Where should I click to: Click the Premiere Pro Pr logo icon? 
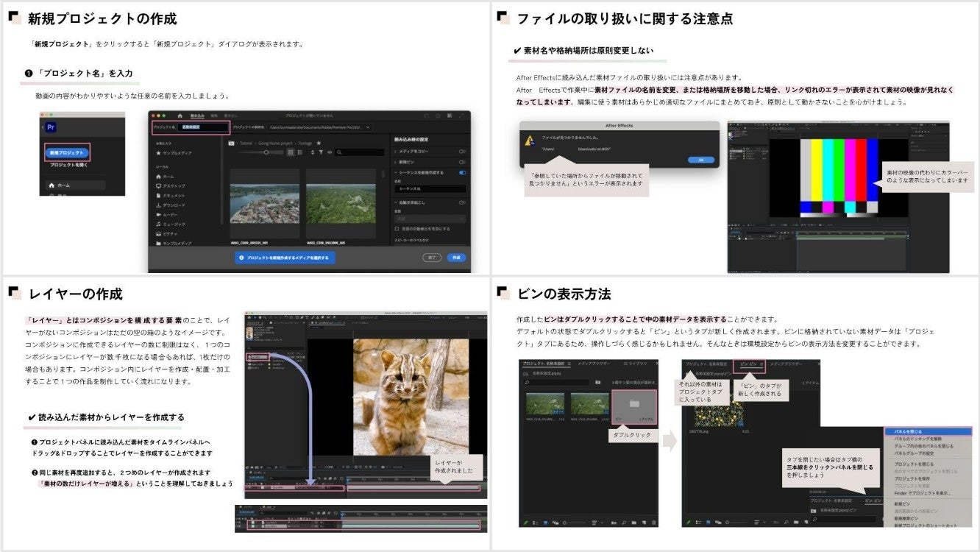51,127
